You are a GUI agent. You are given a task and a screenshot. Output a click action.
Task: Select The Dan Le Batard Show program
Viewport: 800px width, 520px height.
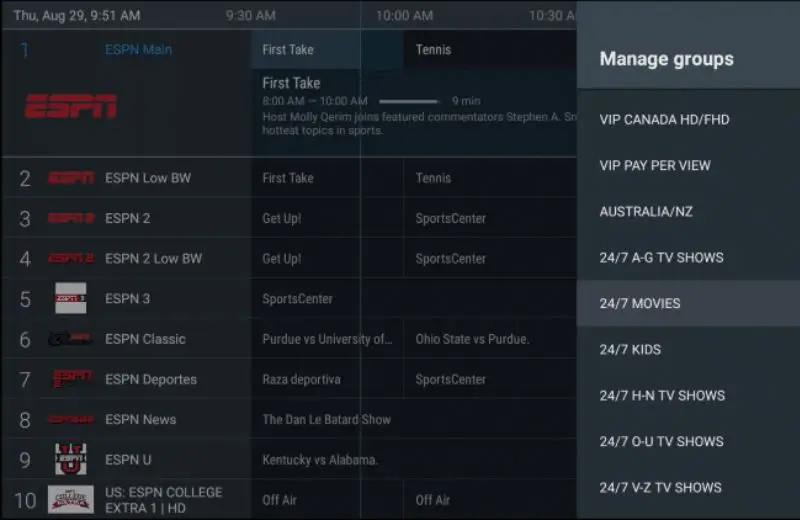pyautogui.click(x=326, y=419)
